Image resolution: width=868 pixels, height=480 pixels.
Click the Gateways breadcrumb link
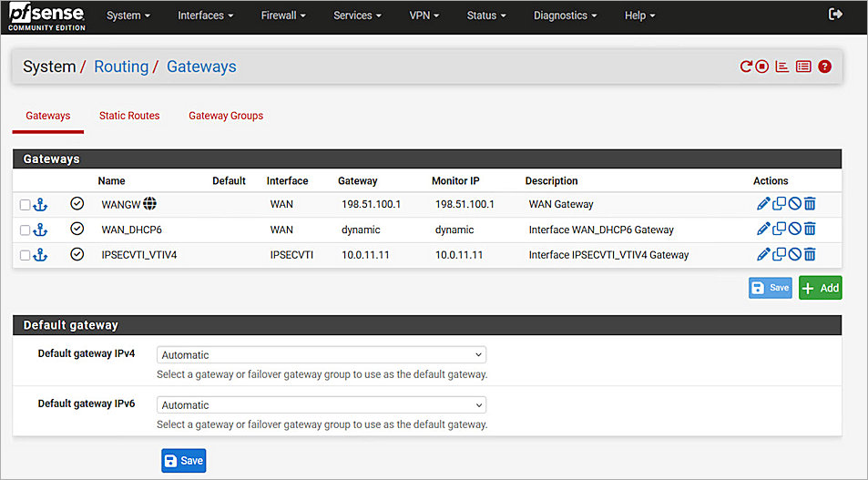201,66
